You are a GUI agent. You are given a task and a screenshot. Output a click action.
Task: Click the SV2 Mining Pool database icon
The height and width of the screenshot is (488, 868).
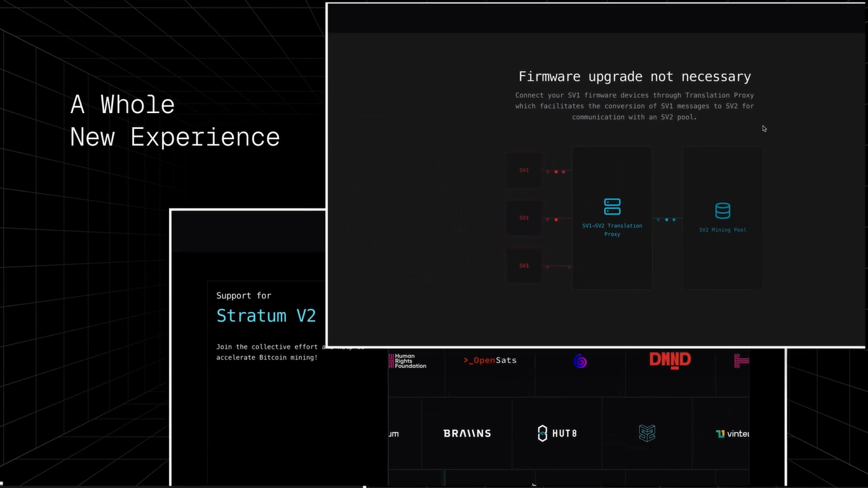click(722, 210)
